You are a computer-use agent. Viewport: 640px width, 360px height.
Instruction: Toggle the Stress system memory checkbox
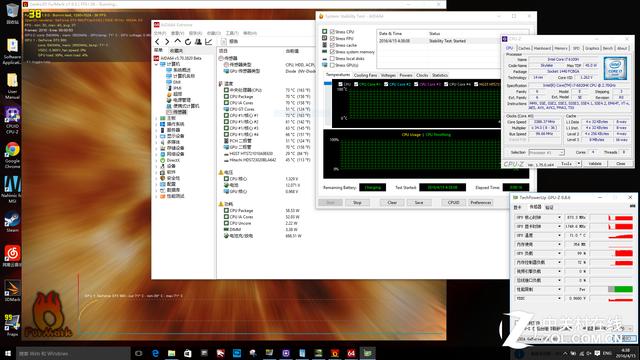coord(332,52)
